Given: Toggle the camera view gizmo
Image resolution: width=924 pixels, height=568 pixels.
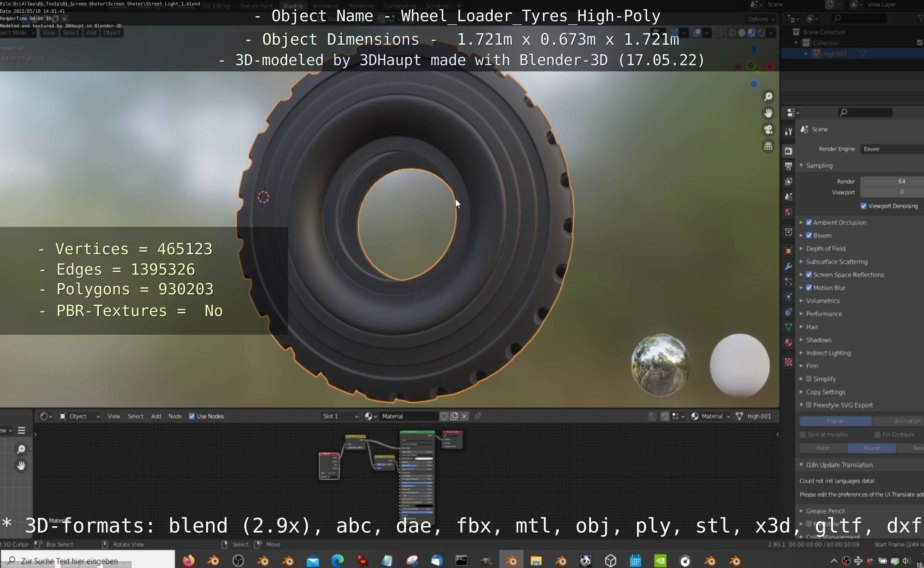Looking at the screenshot, I should click(x=768, y=130).
